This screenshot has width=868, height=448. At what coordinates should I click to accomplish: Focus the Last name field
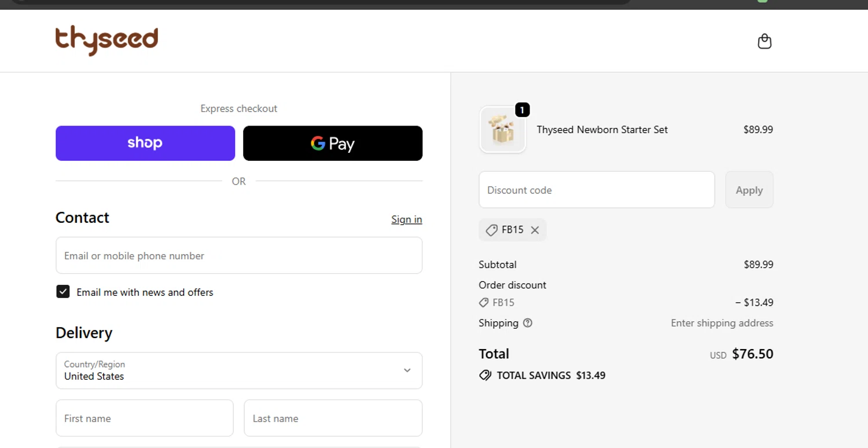(333, 418)
